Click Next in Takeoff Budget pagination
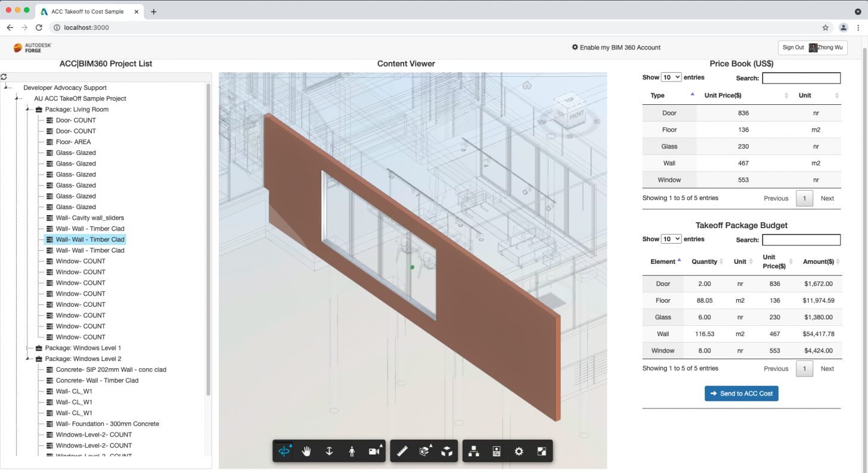 [827, 369]
